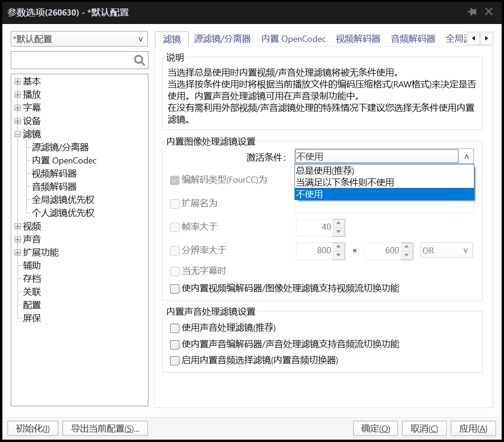Click the 初始化(I) button

coord(33,428)
